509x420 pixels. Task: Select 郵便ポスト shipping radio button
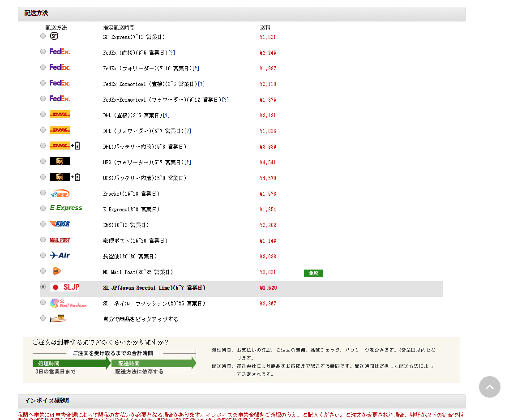(43, 240)
